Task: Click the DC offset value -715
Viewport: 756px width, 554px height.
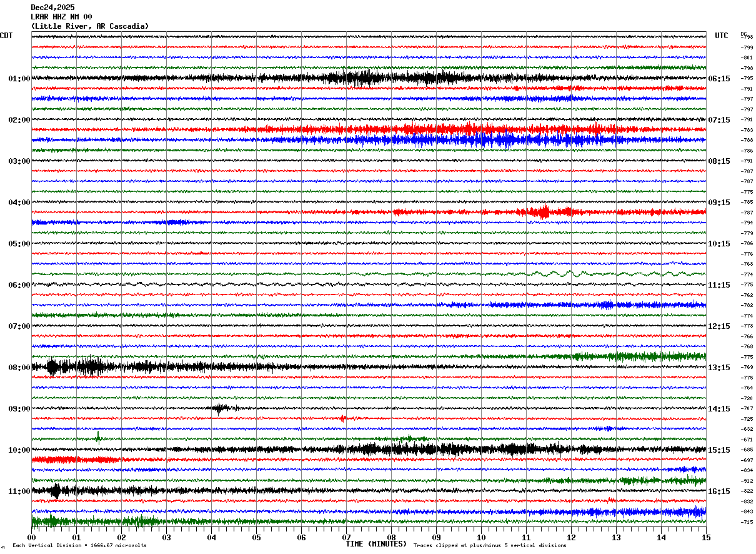Action: [747, 522]
